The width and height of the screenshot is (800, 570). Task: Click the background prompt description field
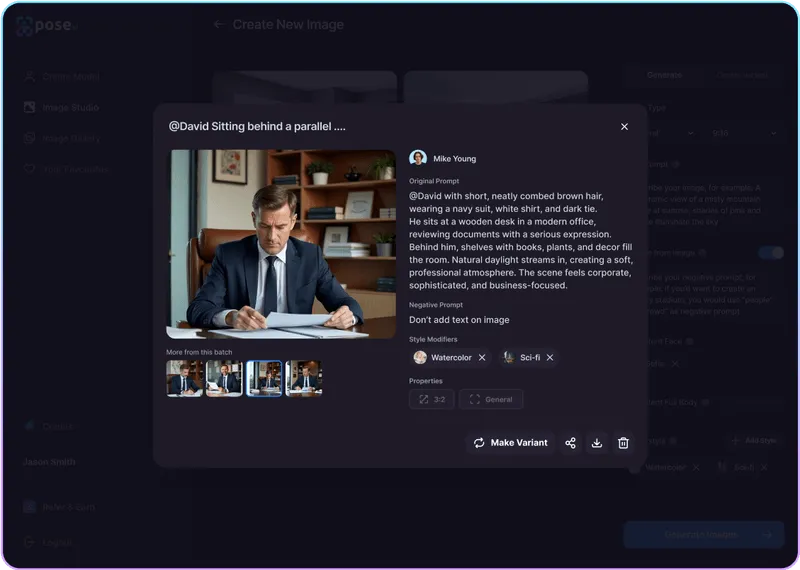click(x=714, y=205)
